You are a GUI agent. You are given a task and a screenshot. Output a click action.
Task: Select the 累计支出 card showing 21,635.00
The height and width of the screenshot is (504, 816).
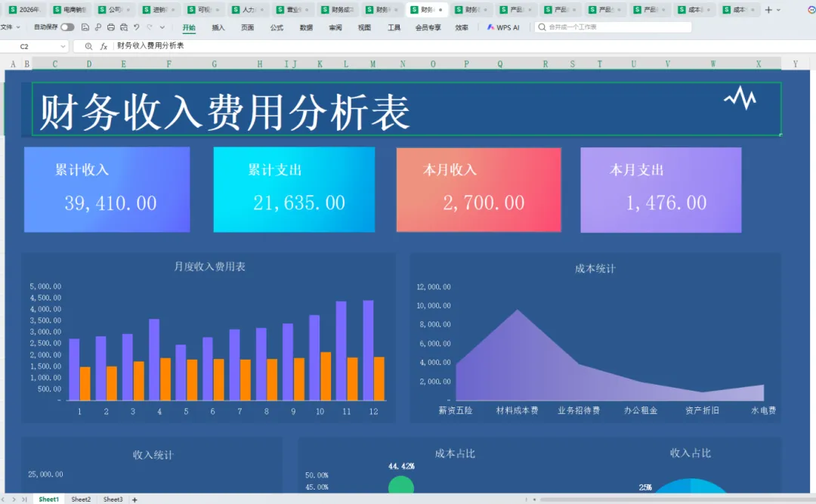point(294,190)
